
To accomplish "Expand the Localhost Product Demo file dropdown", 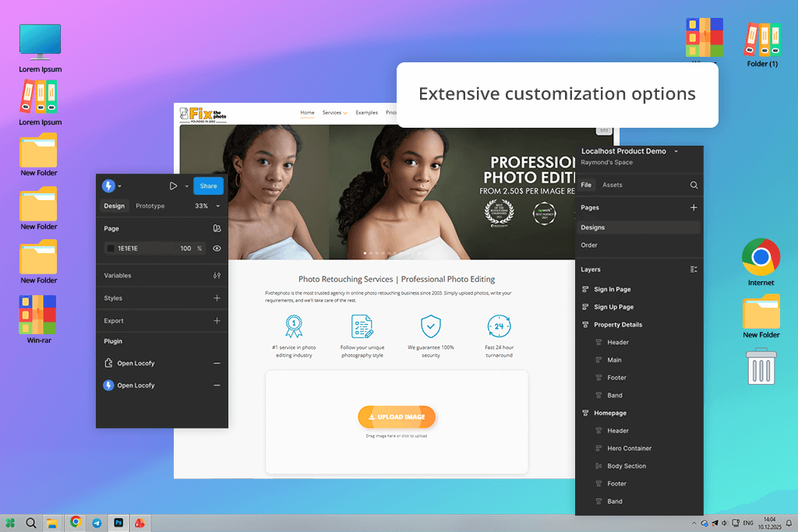I will point(676,151).
